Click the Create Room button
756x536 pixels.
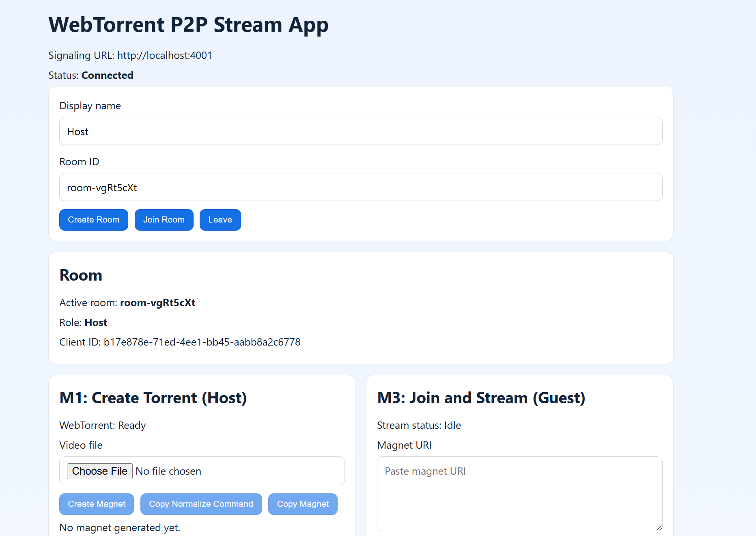(94, 220)
